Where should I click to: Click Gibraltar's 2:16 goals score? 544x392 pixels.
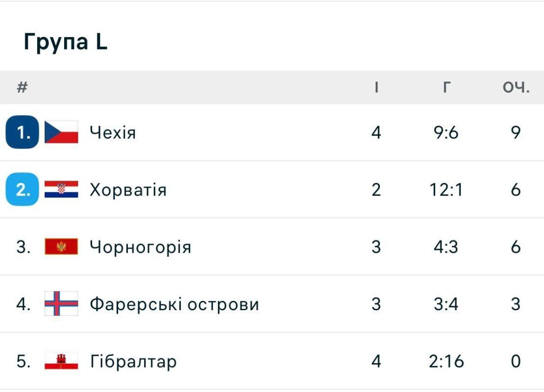[x=446, y=362]
